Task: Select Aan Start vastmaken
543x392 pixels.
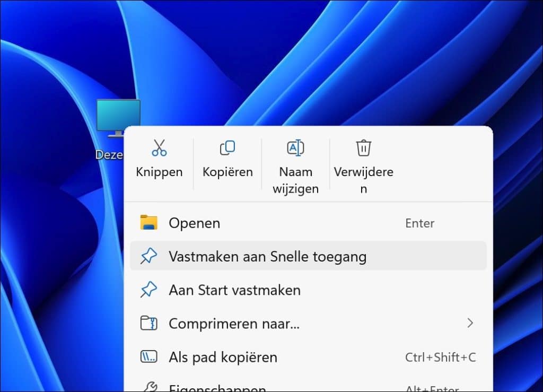Action: 234,290
